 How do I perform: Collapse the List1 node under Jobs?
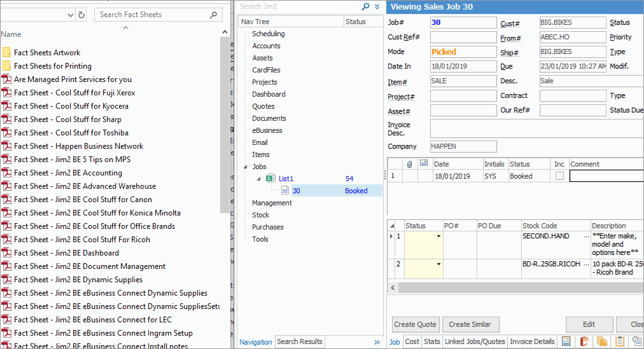(259, 179)
